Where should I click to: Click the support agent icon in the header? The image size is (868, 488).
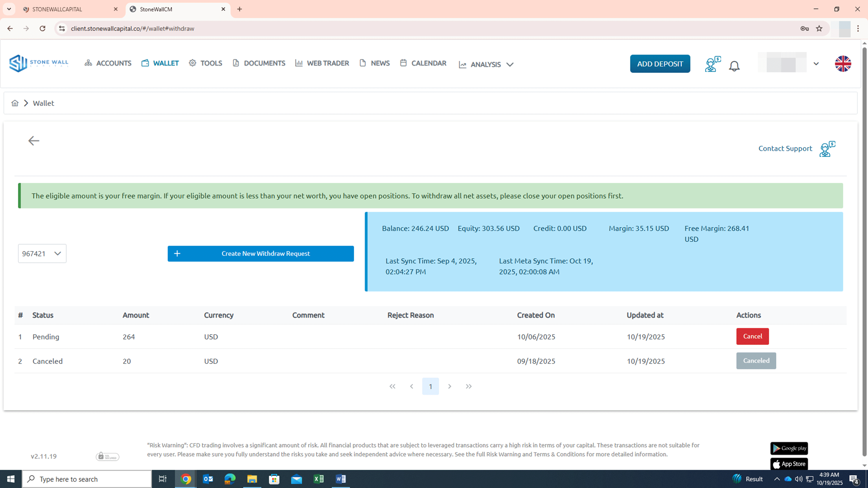712,64
